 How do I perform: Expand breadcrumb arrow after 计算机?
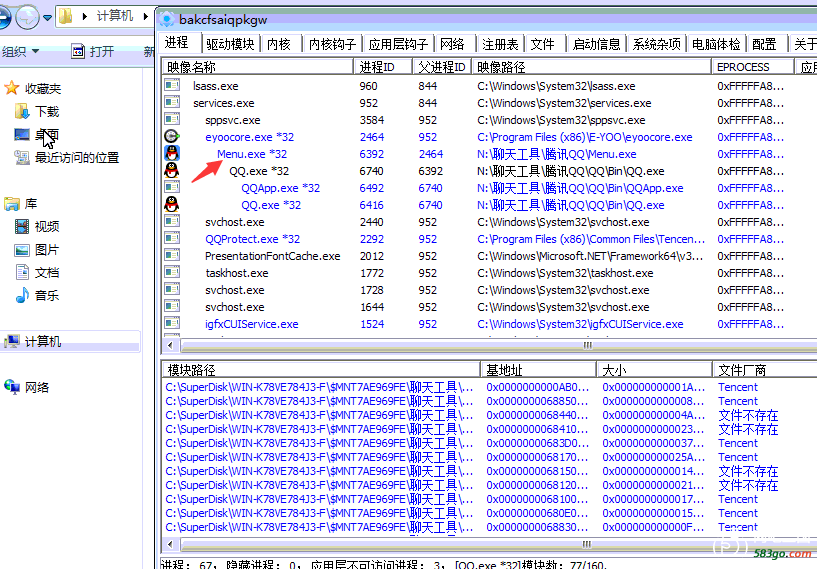tap(146, 16)
